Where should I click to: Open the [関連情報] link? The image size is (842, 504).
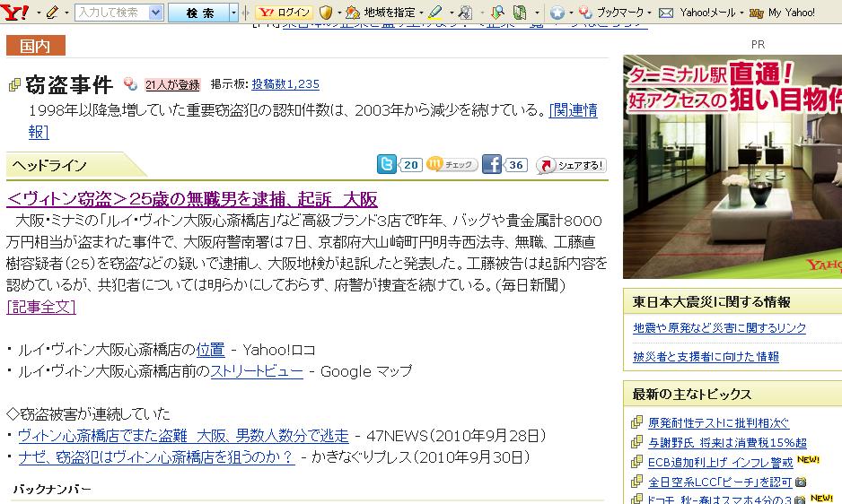(573, 110)
